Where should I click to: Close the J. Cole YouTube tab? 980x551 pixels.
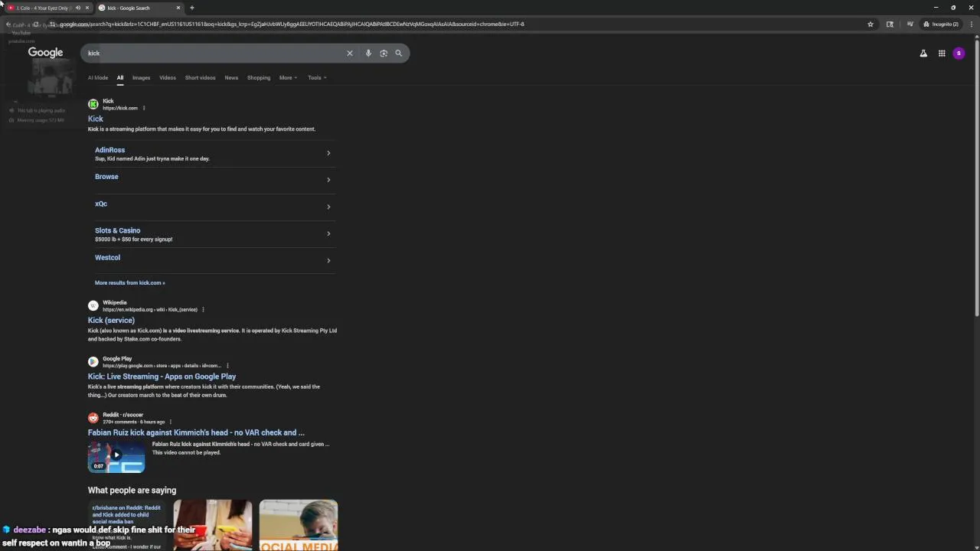click(x=87, y=8)
